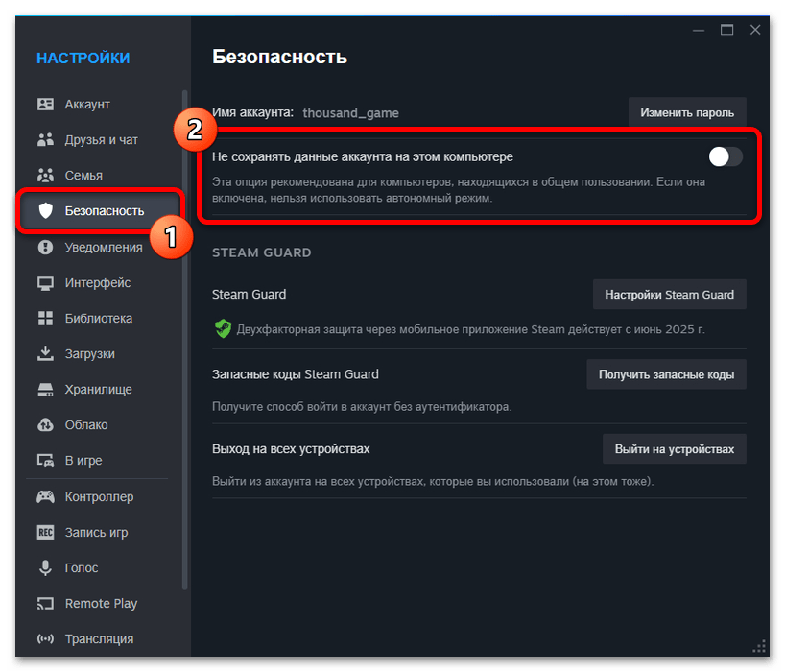This screenshot has width=785, height=672.
Task: Click the Controller gamepad icon
Action: (x=45, y=497)
